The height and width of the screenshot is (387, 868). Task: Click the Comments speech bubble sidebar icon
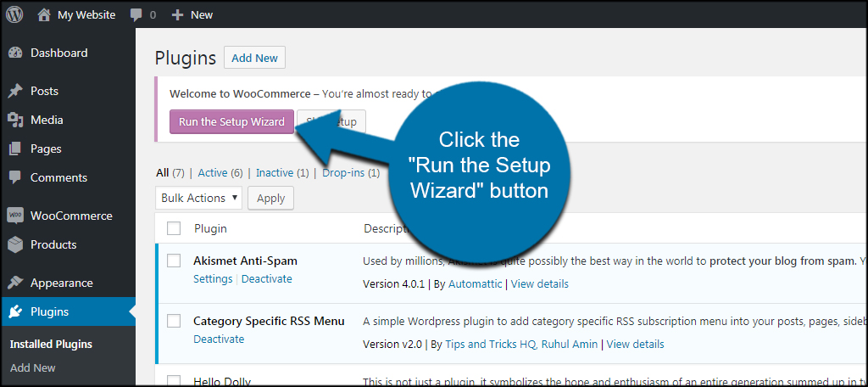click(15, 178)
